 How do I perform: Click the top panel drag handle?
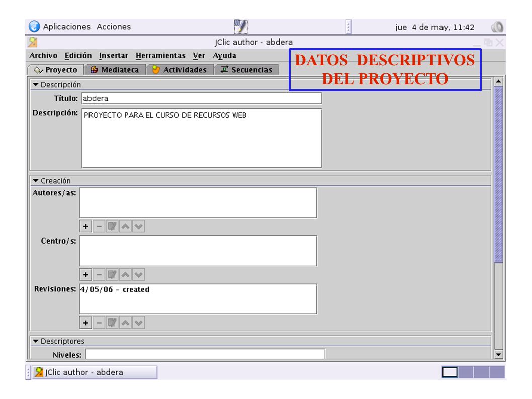348,27
